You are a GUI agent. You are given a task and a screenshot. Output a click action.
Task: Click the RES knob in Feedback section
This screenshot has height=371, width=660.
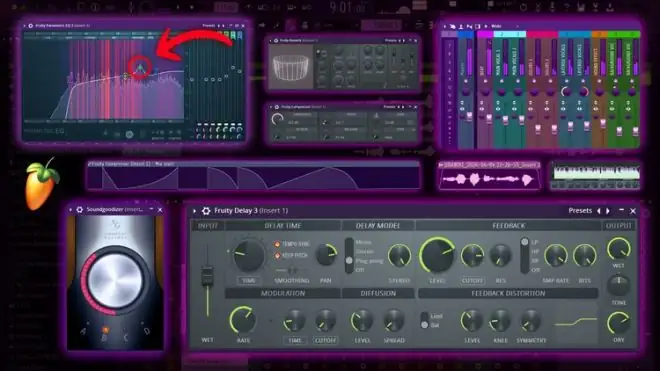point(500,255)
